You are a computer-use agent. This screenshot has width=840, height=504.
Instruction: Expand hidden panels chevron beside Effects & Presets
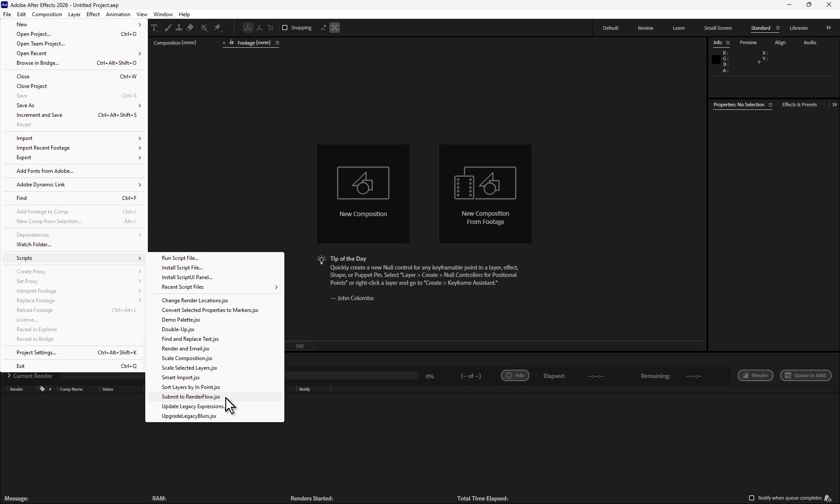(835, 105)
